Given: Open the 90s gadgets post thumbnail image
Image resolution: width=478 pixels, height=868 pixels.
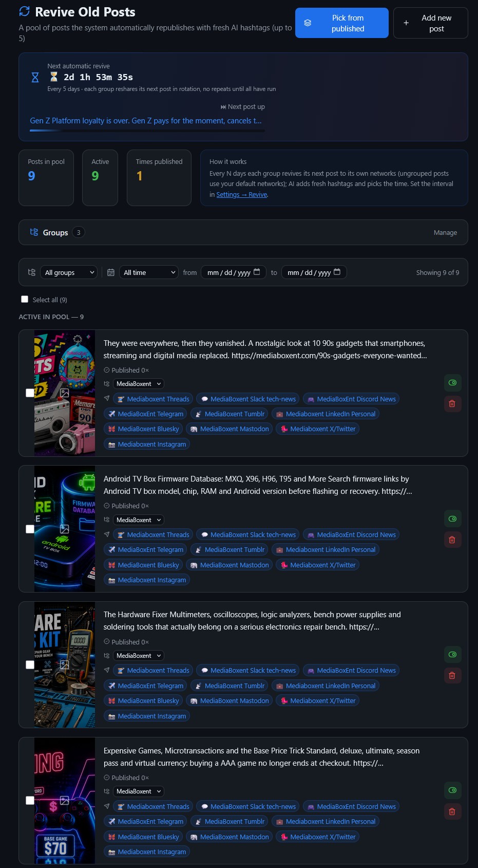Looking at the screenshot, I should 65,393.
